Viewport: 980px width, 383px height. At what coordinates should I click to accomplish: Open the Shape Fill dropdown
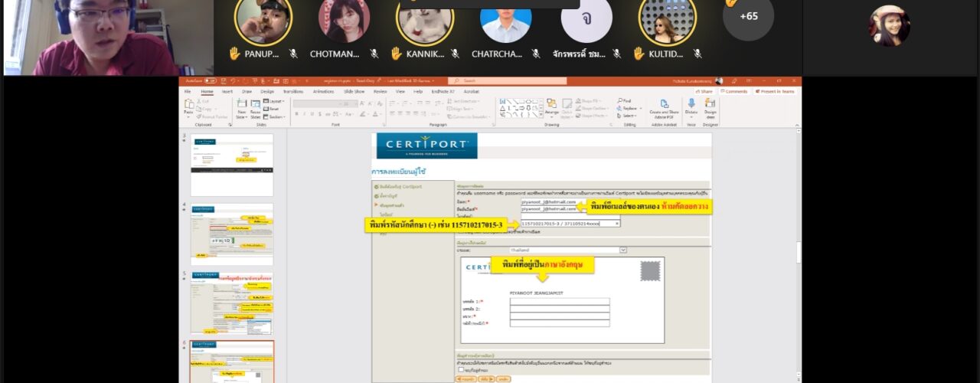pyautogui.click(x=590, y=100)
